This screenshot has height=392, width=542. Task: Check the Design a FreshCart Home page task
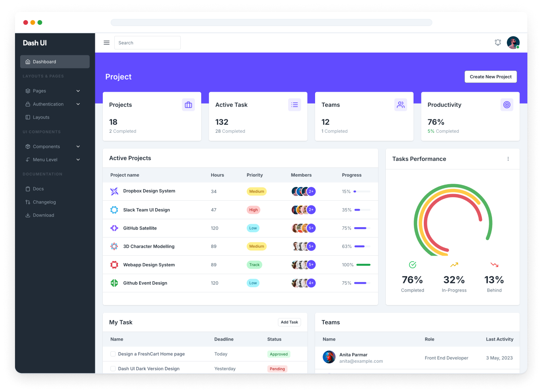click(x=113, y=354)
